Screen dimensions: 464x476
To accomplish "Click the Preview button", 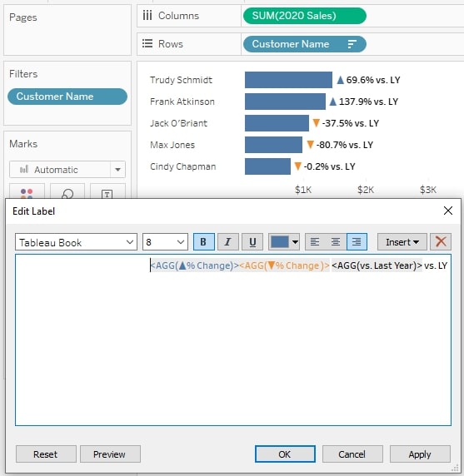I will pyautogui.click(x=110, y=454).
